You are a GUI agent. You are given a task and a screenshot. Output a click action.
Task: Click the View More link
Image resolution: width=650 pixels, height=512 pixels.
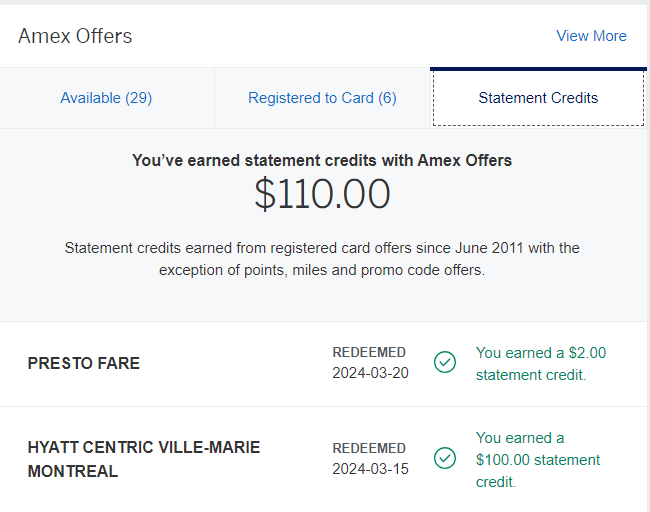(591, 36)
